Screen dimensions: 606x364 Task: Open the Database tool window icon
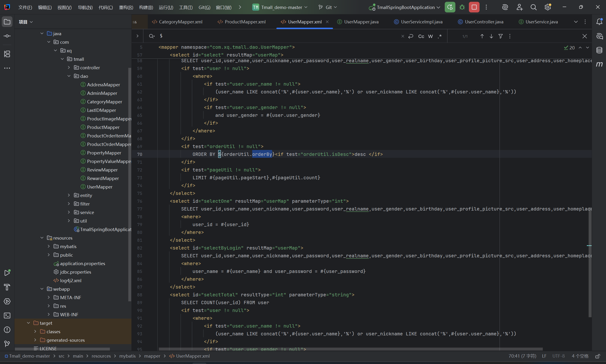(x=599, y=50)
